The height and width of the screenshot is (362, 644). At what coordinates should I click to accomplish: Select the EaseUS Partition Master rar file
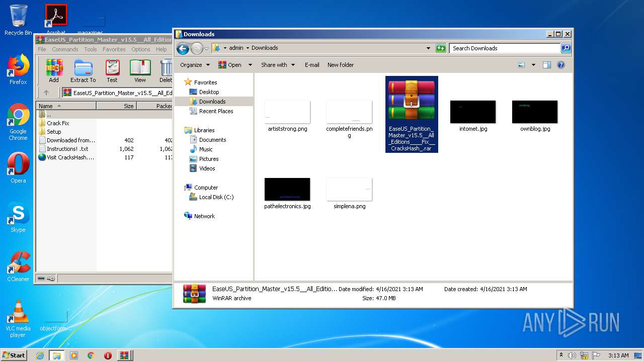click(412, 114)
